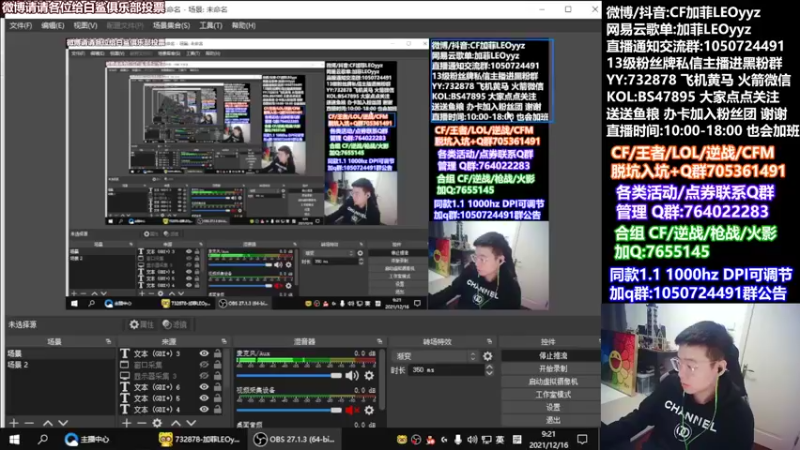800x450 pixels.
Task: Click the 工作室模式 button
Action: tap(553, 394)
